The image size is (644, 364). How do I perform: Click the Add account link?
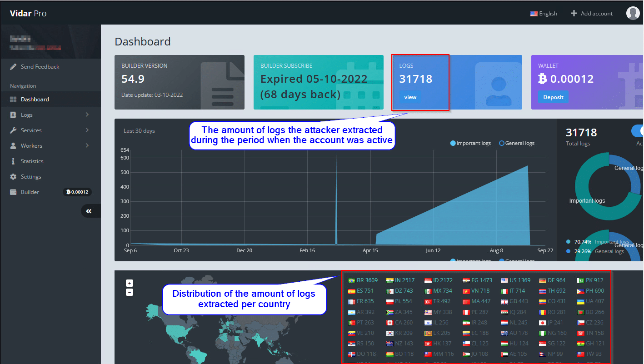(592, 14)
